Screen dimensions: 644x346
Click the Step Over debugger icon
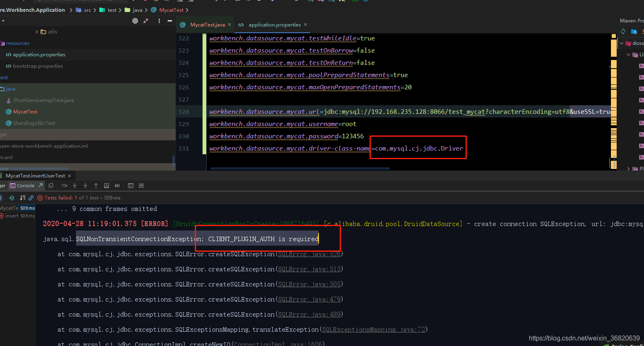64,186
